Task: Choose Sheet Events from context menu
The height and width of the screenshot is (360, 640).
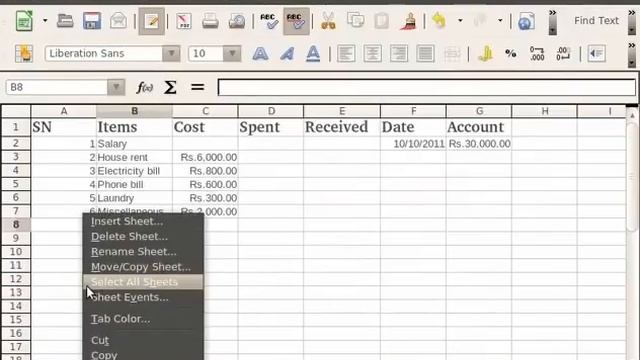Action: (143, 297)
